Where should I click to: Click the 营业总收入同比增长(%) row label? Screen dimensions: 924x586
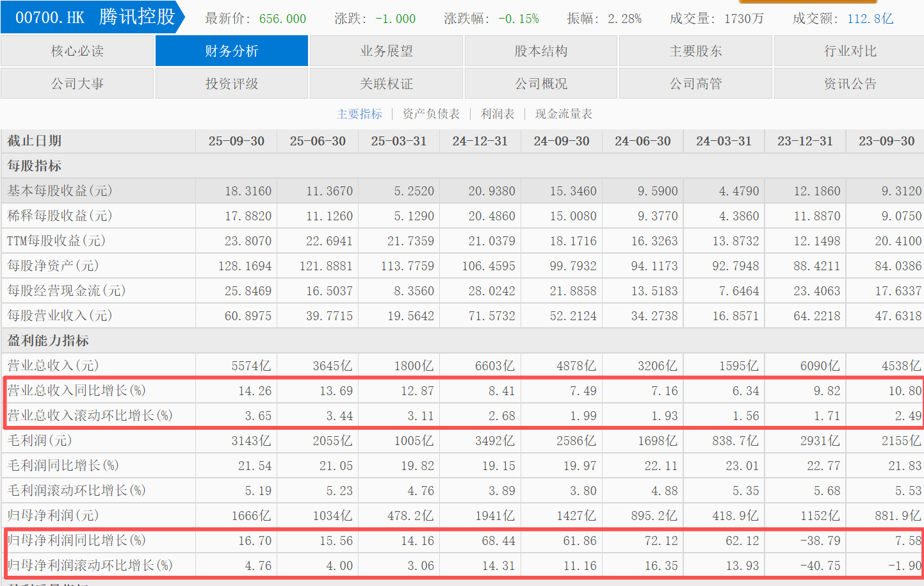tap(76, 391)
